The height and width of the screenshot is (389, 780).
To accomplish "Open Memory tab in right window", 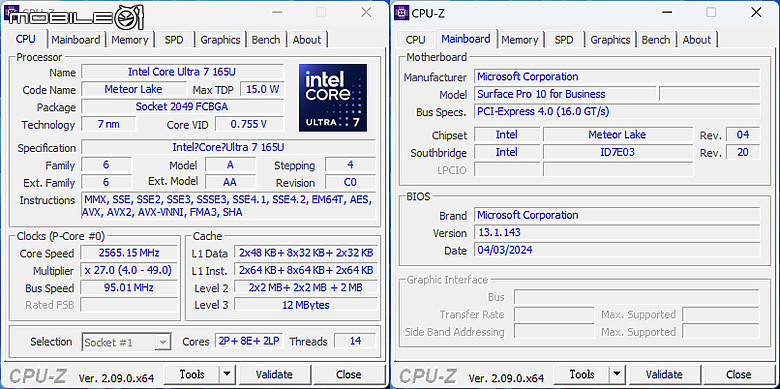I will pyautogui.click(x=520, y=40).
